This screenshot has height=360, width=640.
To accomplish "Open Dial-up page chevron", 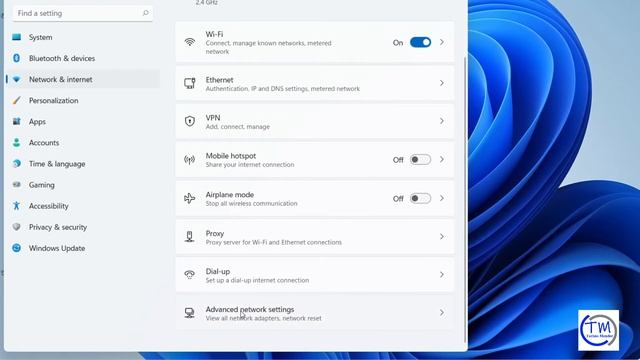I will click(x=442, y=275).
